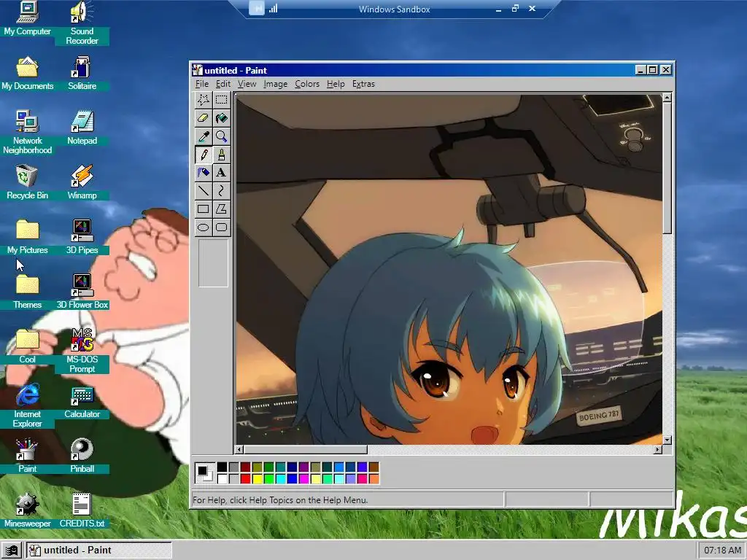Select the Ellipse shape tool
Image resolution: width=747 pixels, height=560 pixels.
[204, 227]
